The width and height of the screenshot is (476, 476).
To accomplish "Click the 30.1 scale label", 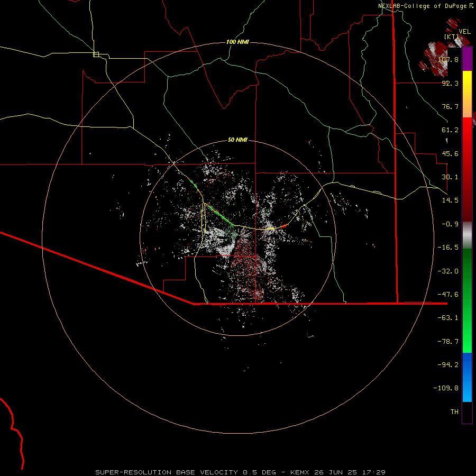I will 450,177.
